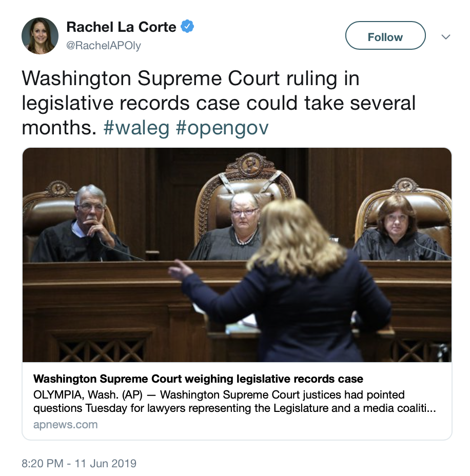
Task: Open the #opengov hashtag
Action: (222, 128)
